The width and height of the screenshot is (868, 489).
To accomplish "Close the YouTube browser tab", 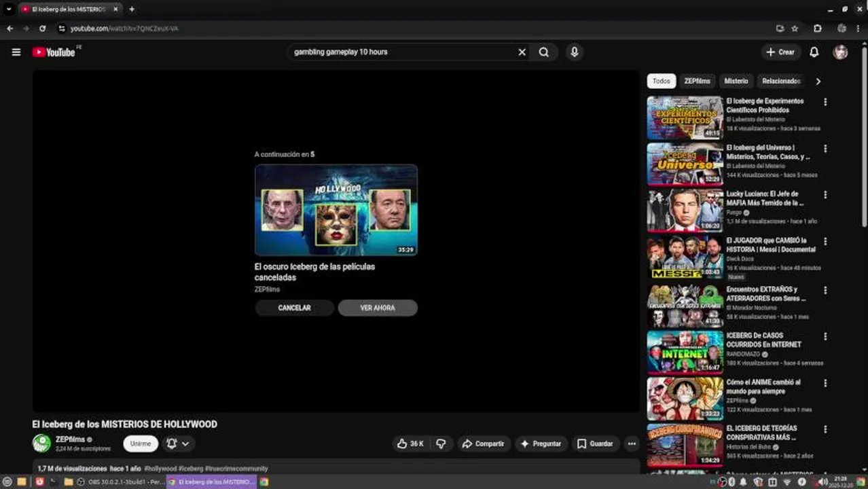I will (x=116, y=10).
